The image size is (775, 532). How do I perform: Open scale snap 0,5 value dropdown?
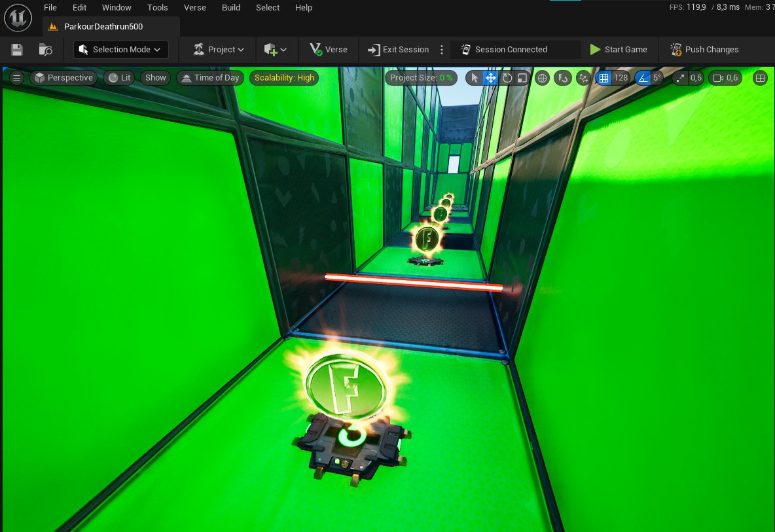(696, 78)
